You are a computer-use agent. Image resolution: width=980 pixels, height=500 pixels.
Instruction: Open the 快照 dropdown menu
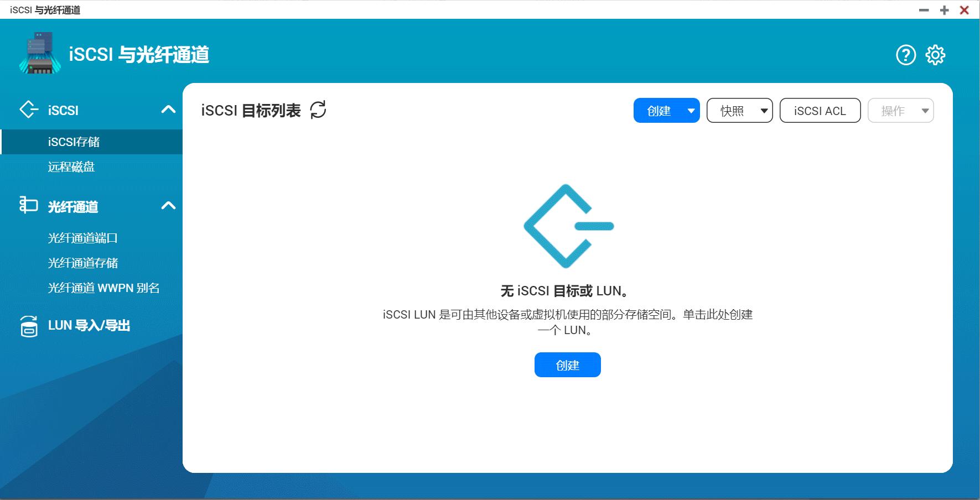(739, 110)
